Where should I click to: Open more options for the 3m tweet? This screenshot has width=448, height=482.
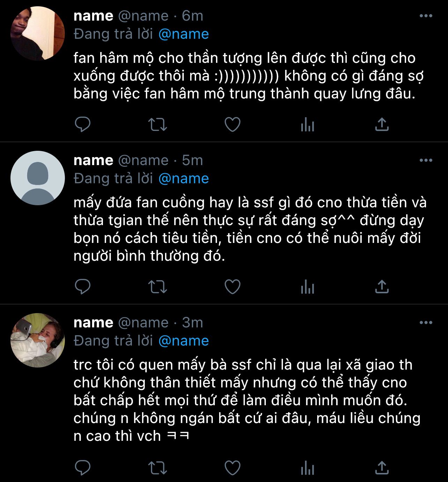[x=426, y=323]
